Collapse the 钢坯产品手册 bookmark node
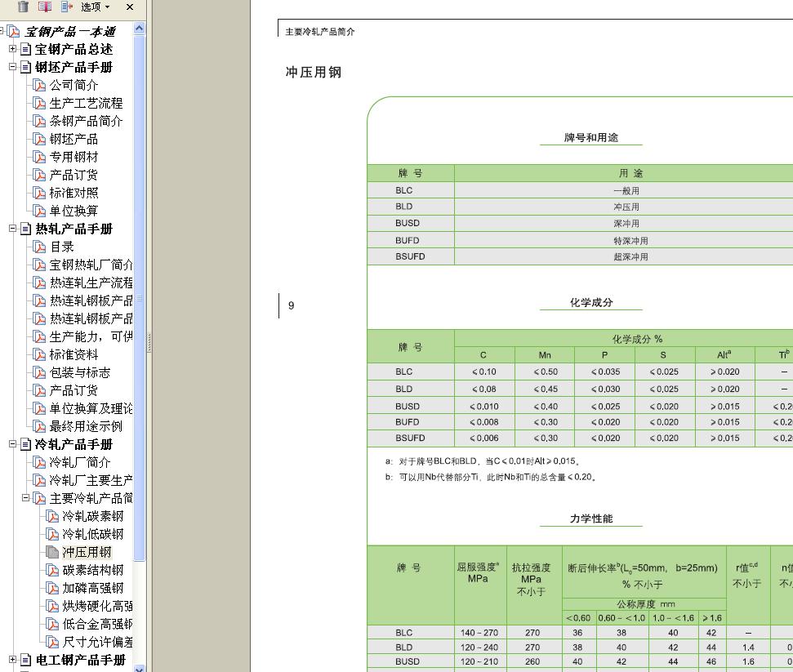 pyautogui.click(x=12, y=67)
